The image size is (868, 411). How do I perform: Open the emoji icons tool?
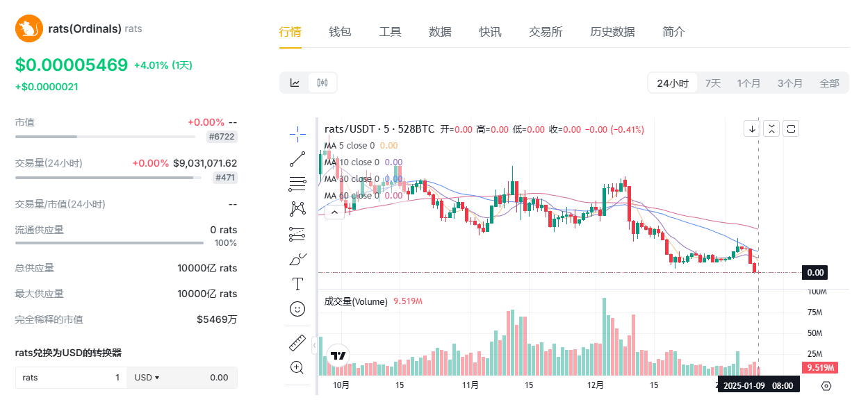pyautogui.click(x=297, y=309)
